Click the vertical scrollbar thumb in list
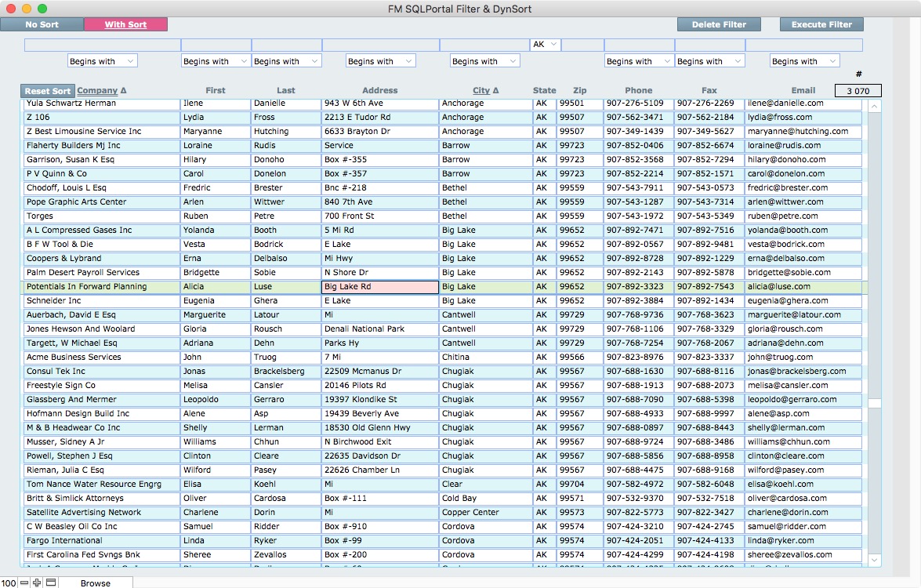Image resolution: width=921 pixels, height=588 pixels. click(875, 403)
